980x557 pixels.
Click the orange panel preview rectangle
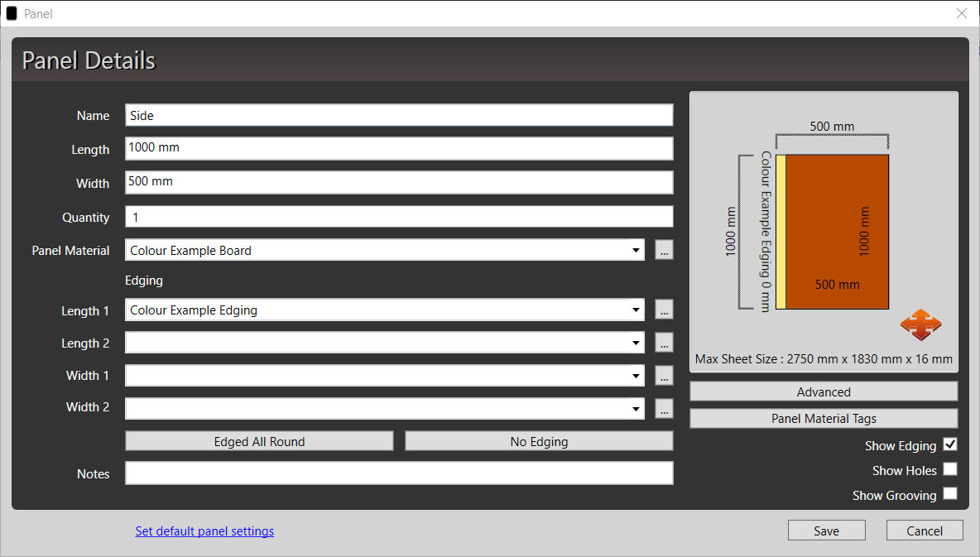[837, 231]
